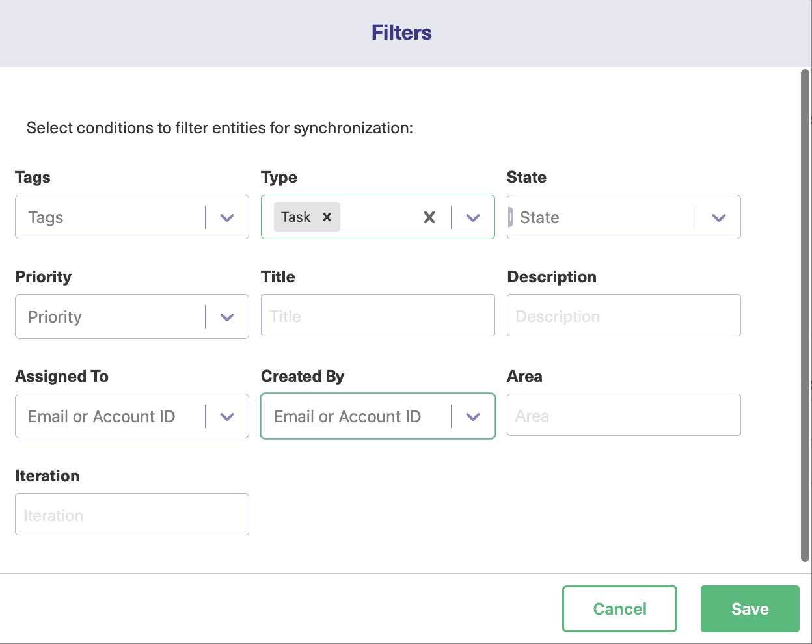Image resolution: width=812 pixels, height=644 pixels.
Task: Expand the Priority dropdown
Action: pyautogui.click(x=227, y=317)
